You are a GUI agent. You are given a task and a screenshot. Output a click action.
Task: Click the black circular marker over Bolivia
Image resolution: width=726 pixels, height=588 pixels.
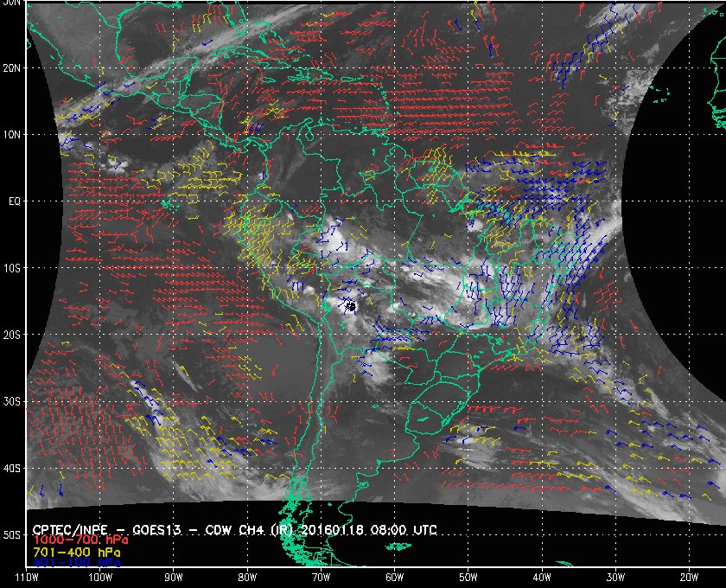point(351,306)
